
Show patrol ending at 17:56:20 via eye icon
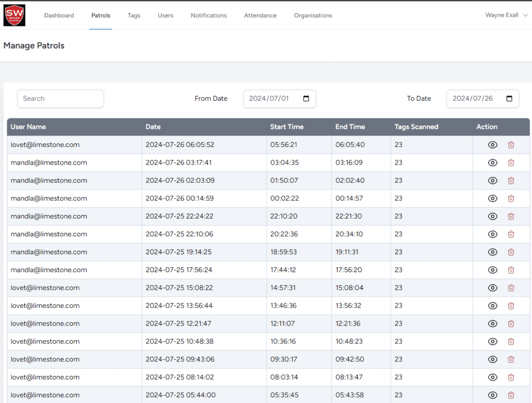coord(493,270)
